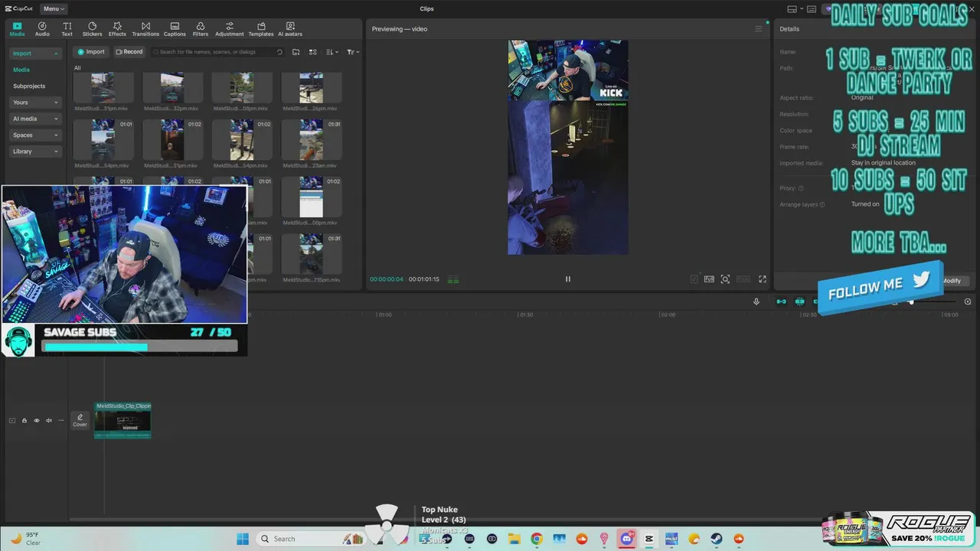Open the Filters tab

[201, 29]
